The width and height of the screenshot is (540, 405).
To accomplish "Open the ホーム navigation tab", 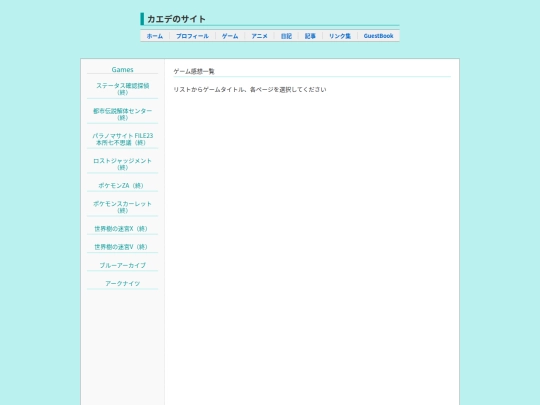I will click(x=155, y=36).
